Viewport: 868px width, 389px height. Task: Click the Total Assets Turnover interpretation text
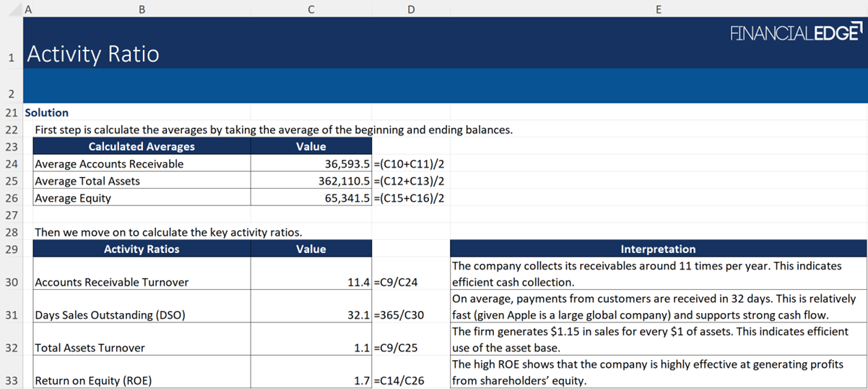point(650,339)
